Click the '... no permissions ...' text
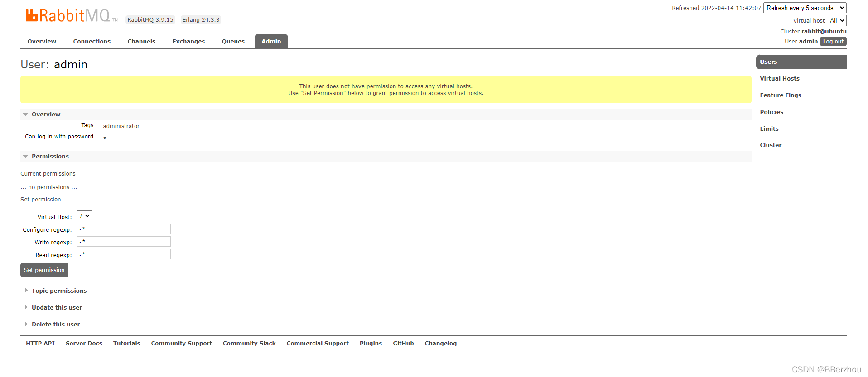The width and height of the screenshot is (868, 377). (x=49, y=187)
